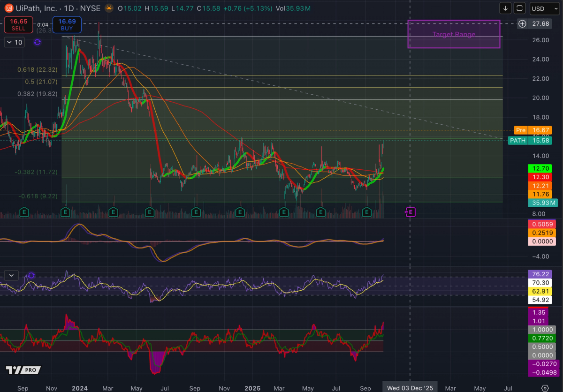Click the -0.618 (9.22) Fibonacci label

38,196
